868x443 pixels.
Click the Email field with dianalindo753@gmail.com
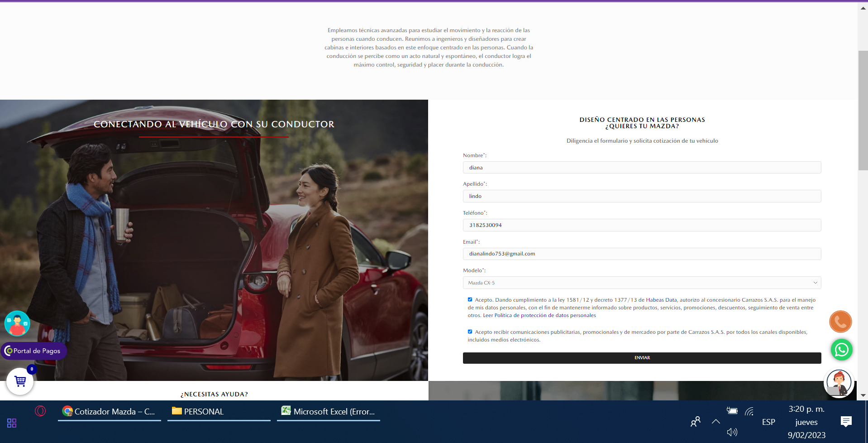(642, 254)
